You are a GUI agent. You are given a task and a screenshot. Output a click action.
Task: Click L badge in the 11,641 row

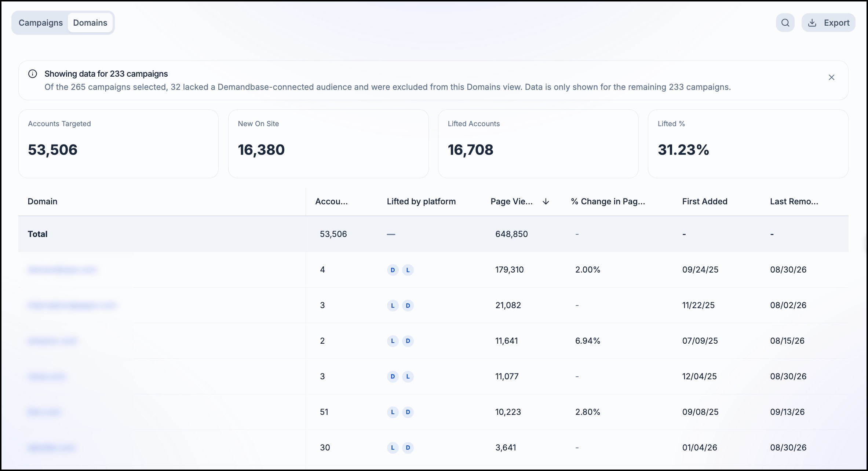[393, 341]
